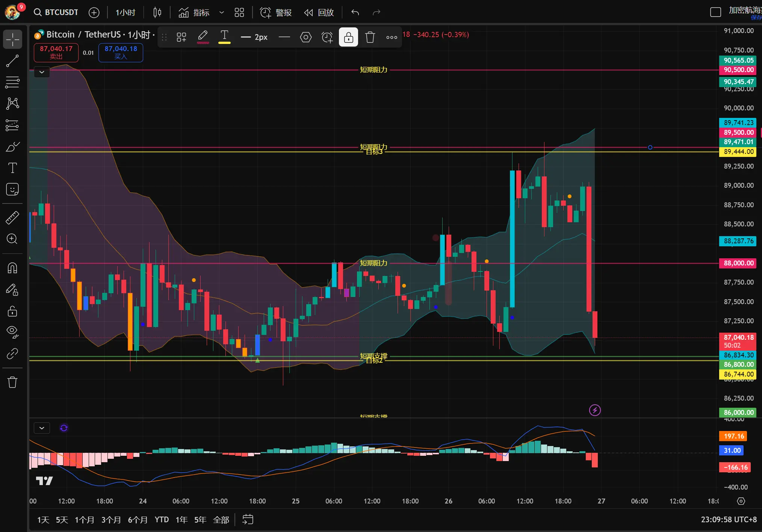Image resolution: width=762 pixels, height=532 pixels.
Task: Open the candlestick chart style icon
Action: point(157,12)
